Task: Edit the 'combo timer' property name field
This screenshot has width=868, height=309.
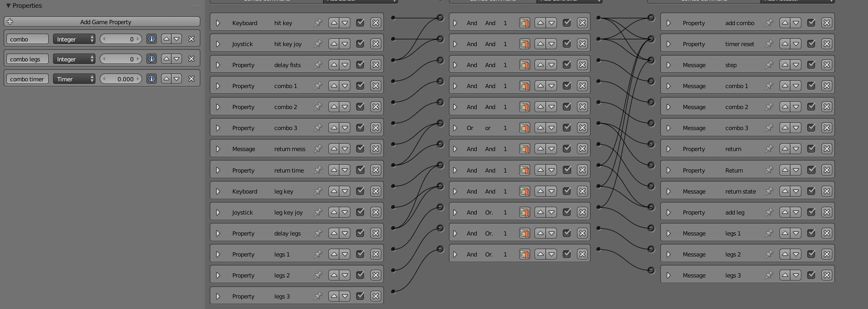Action: [x=27, y=79]
